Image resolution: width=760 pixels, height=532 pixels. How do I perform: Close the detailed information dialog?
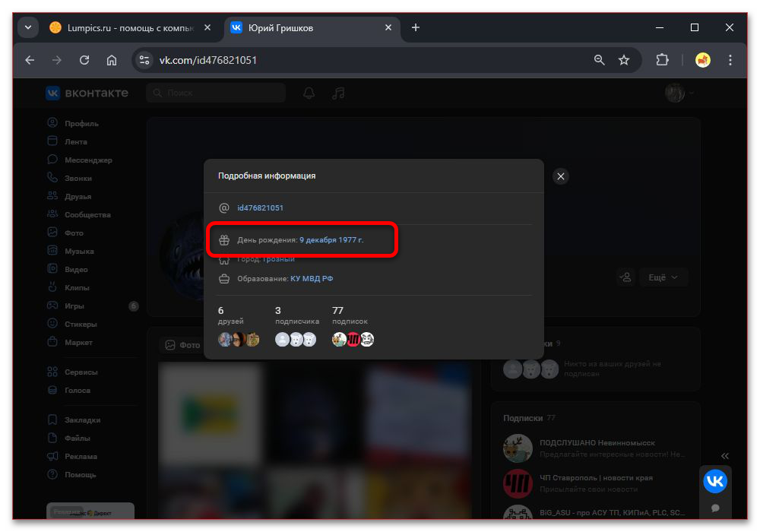pos(561,176)
